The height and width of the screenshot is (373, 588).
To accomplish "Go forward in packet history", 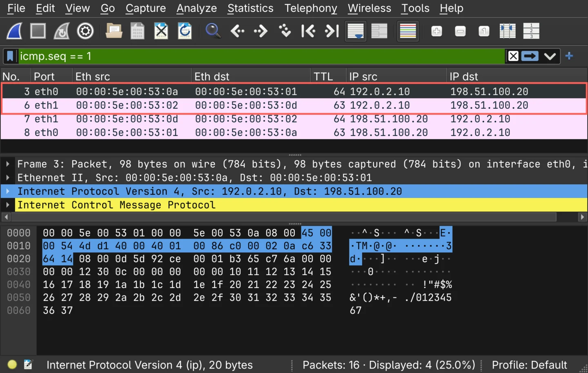I will click(261, 31).
